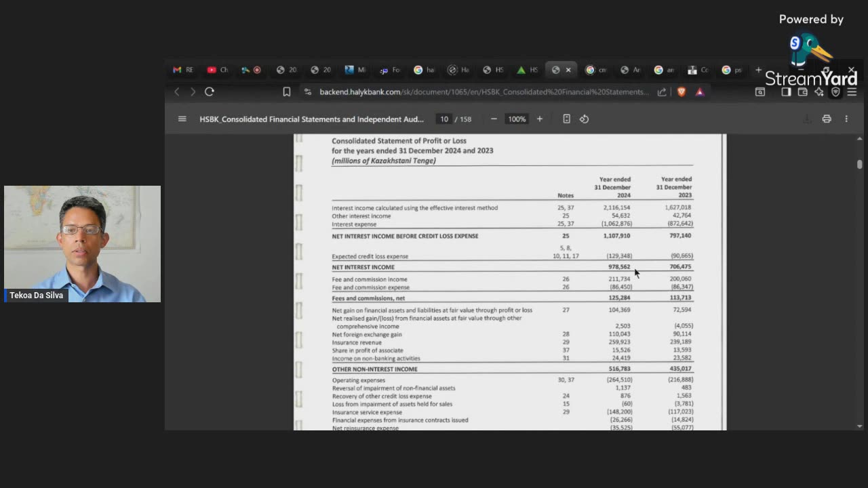Open the PDF sidebar menu icon
868x488 pixels.
click(182, 119)
